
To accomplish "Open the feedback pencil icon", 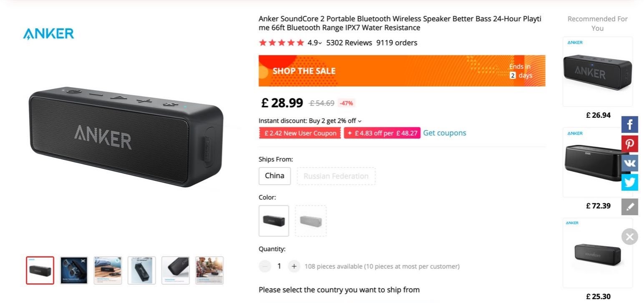I will [x=629, y=207].
